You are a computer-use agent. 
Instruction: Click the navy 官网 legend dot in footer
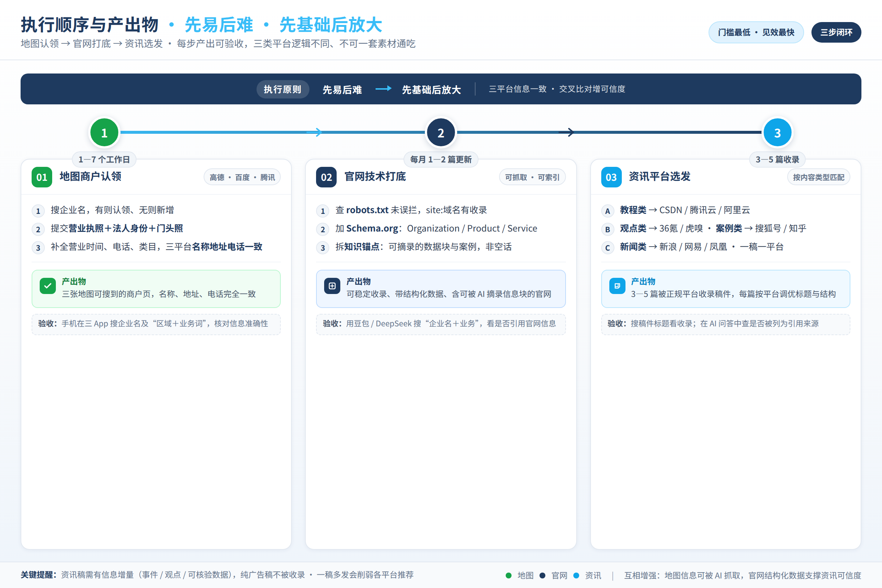542,575
